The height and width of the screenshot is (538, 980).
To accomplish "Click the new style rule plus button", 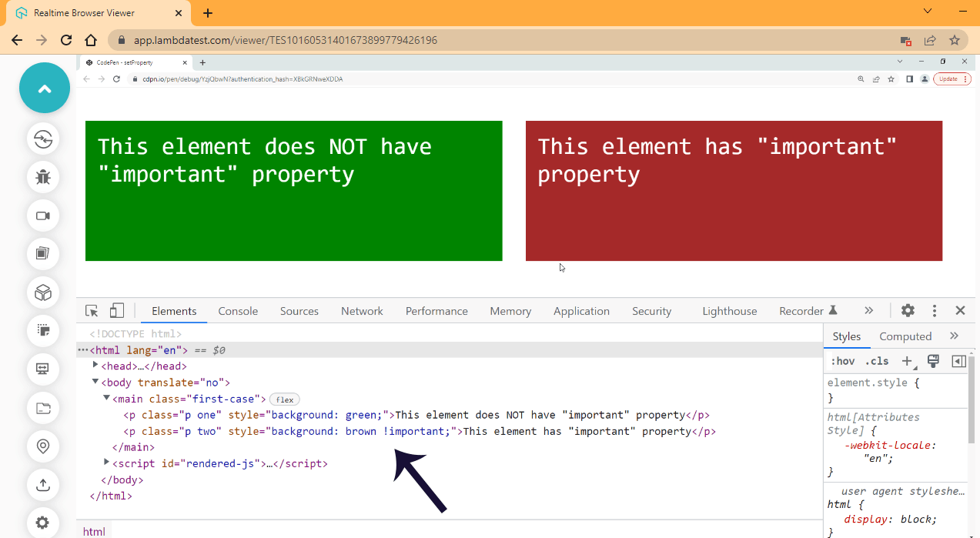I will pyautogui.click(x=908, y=360).
